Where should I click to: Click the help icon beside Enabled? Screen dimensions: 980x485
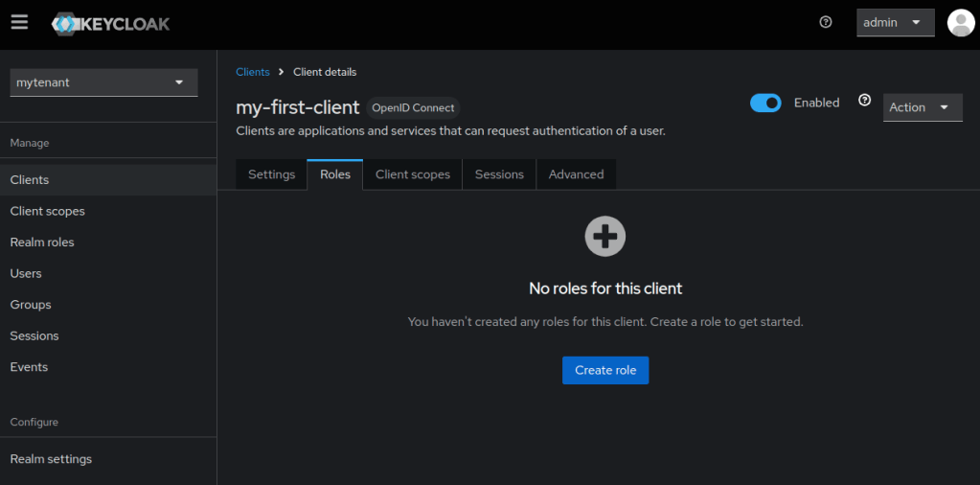point(864,101)
